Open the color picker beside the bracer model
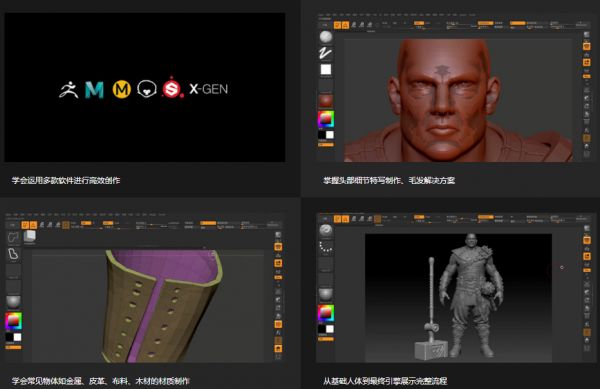This screenshot has height=389, width=600. click(x=13, y=321)
